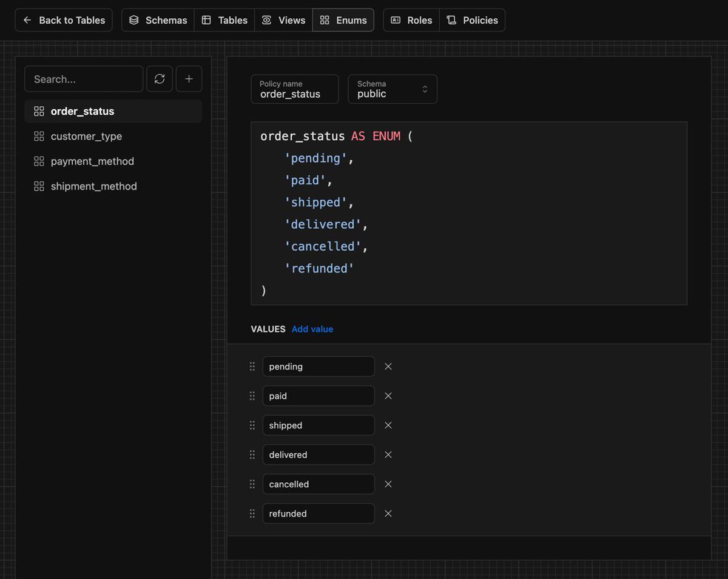Screen dimensions: 728x579
Task: Click the delivered value input
Action: [x=318, y=455]
